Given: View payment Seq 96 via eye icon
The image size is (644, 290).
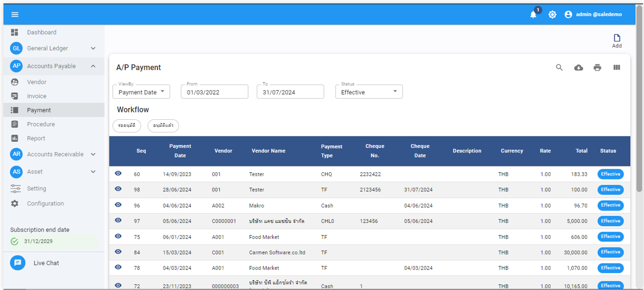Looking at the screenshot, I should pos(118,205).
